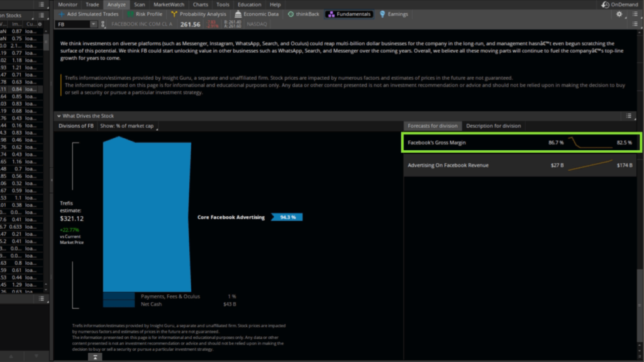Click the FACEBOOK INC COM CL A name
The height and width of the screenshot is (362, 644).
pyautogui.click(x=142, y=25)
